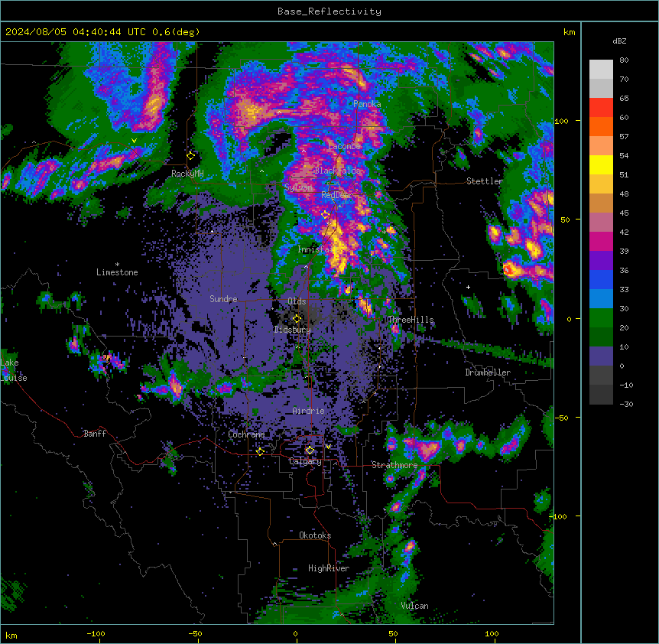Select the Olds label
The image size is (659, 644).
pyautogui.click(x=297, y=301)
